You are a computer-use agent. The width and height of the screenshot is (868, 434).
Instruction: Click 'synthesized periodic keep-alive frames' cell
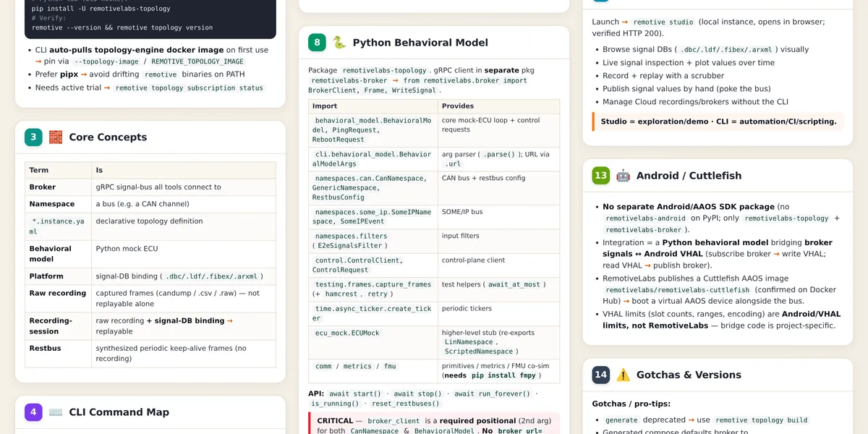click(x=182, y=353)
